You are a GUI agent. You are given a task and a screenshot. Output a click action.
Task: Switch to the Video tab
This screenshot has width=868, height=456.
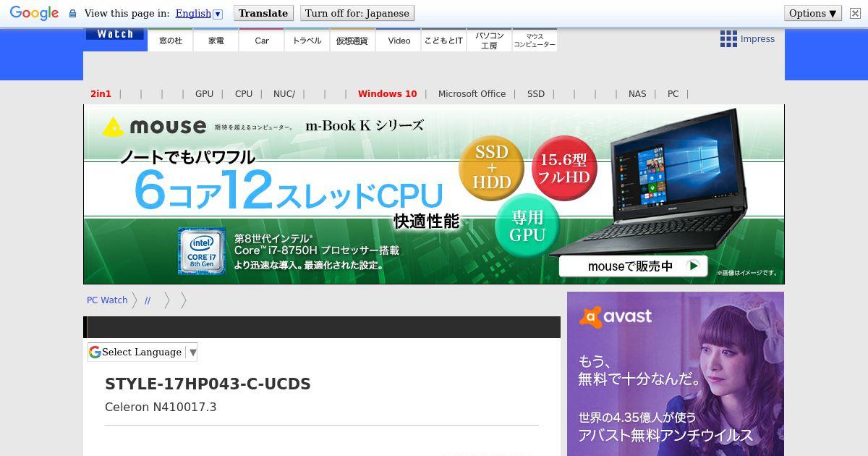399,41
